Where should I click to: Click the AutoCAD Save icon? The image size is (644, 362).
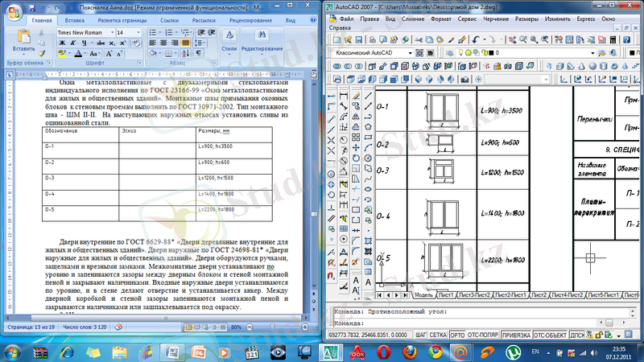359,39
